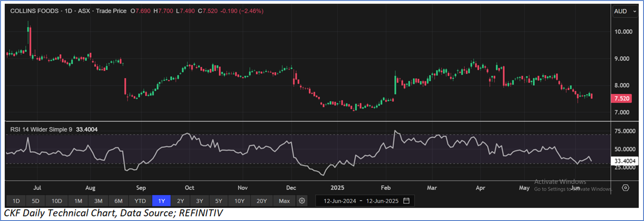This screenshot has width=644, height=221.
Task: Open the AUD currency dropdown
Action: [625, 11]
